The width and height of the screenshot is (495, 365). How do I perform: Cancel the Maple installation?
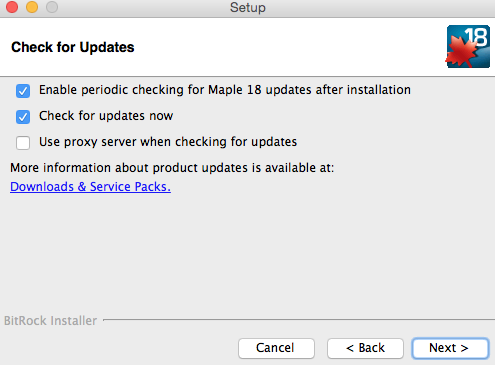click(x=276, y=348)
